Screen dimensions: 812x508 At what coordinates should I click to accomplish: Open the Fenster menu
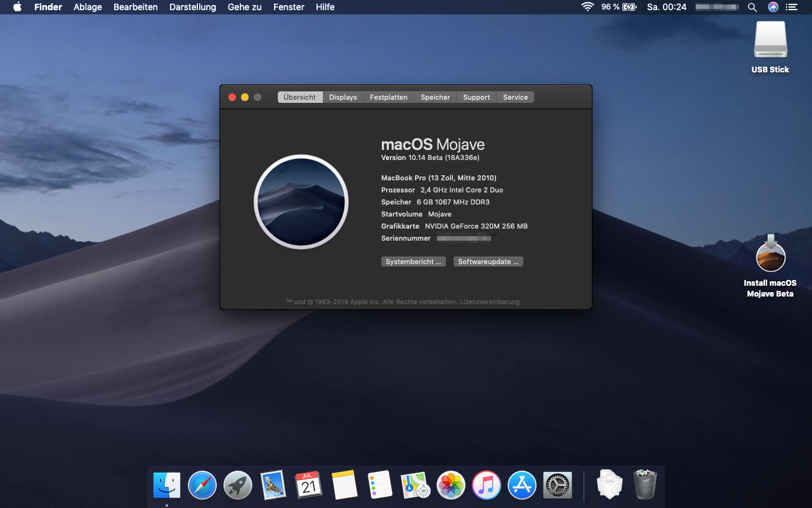coord(289,7)
